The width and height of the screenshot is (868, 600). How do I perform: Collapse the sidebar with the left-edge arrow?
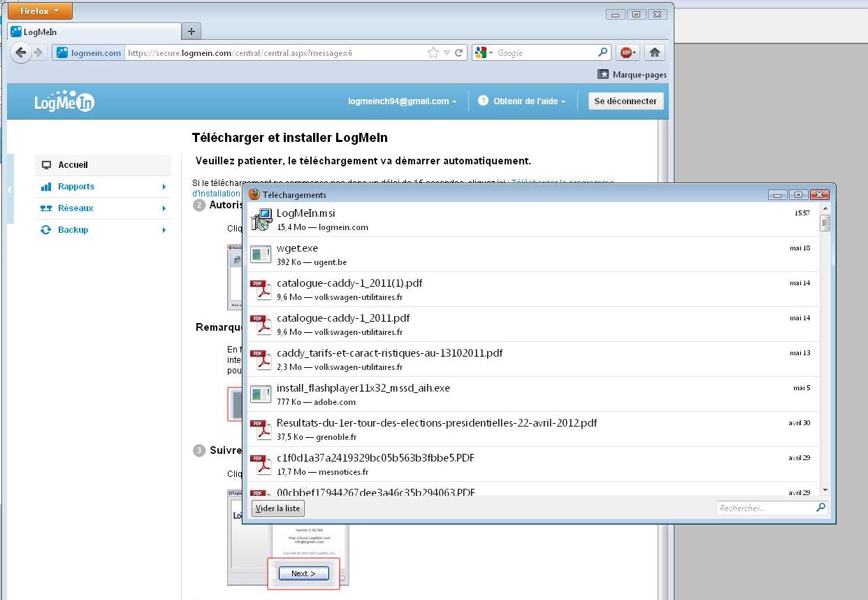click(10, 190)
